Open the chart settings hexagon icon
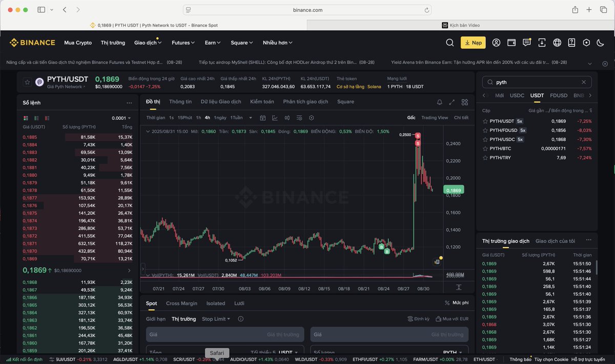The width and height of the screenshot is (615, 364). (x=312, y=118)
